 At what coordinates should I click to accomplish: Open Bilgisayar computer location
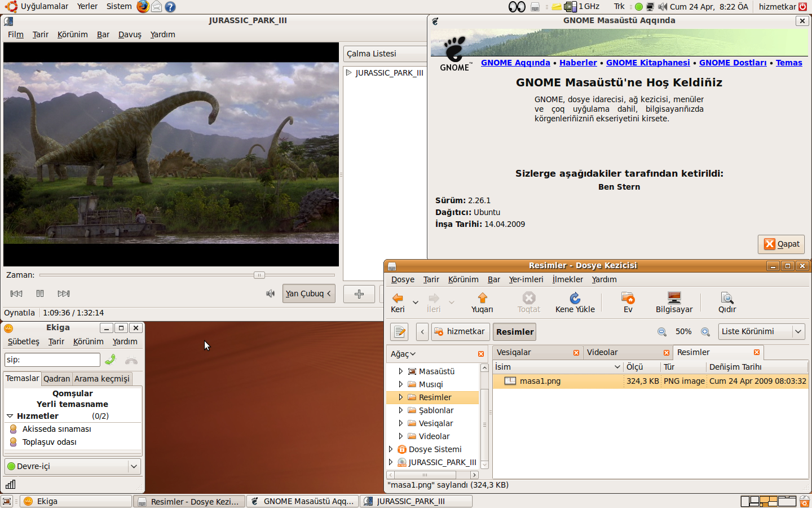[x=674, y=303]
